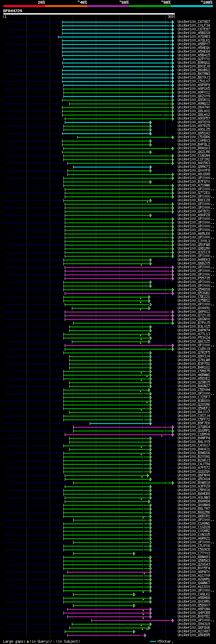Select the UniRef100_B3RUX0 label
Image resolution: width=216 pixels, height=644 pixels.
pos(194,401)
